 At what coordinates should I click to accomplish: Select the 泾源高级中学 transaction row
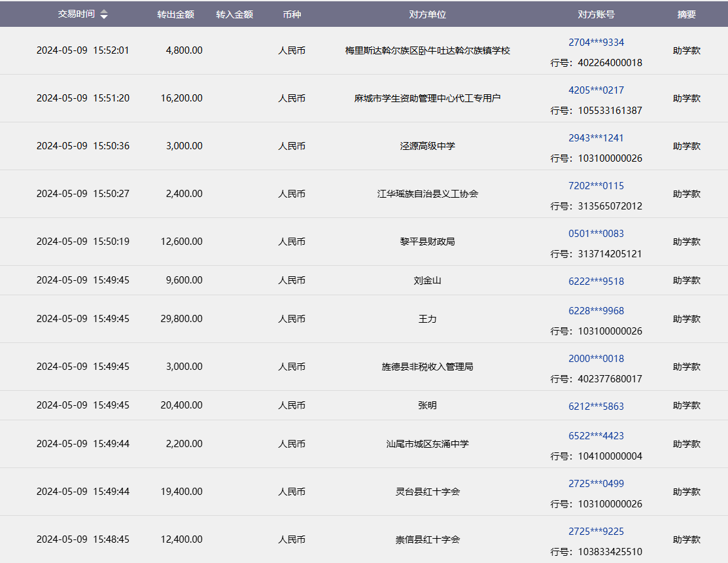click(427, 146)
